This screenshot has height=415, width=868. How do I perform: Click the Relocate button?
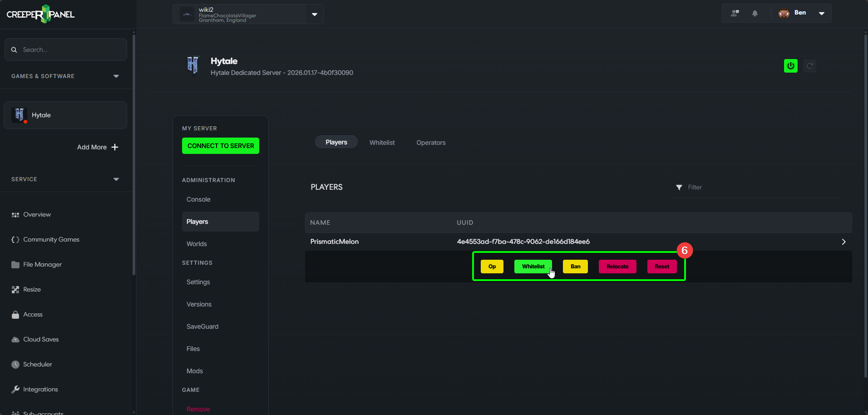(617, 267)
